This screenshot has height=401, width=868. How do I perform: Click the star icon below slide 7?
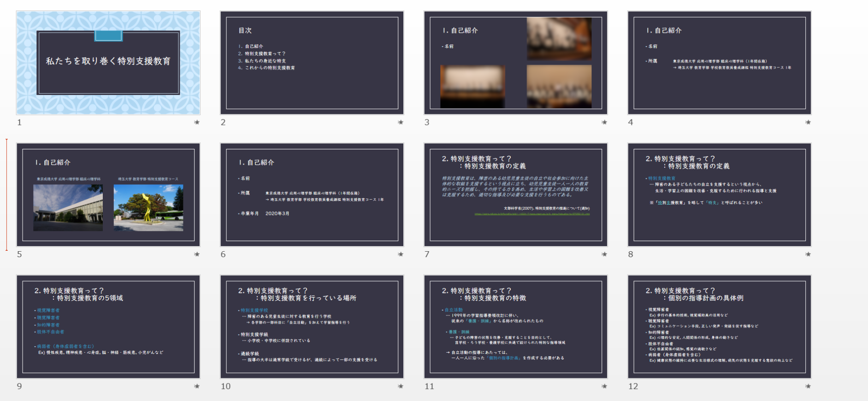pyautogui.click(x=604, y=254)
